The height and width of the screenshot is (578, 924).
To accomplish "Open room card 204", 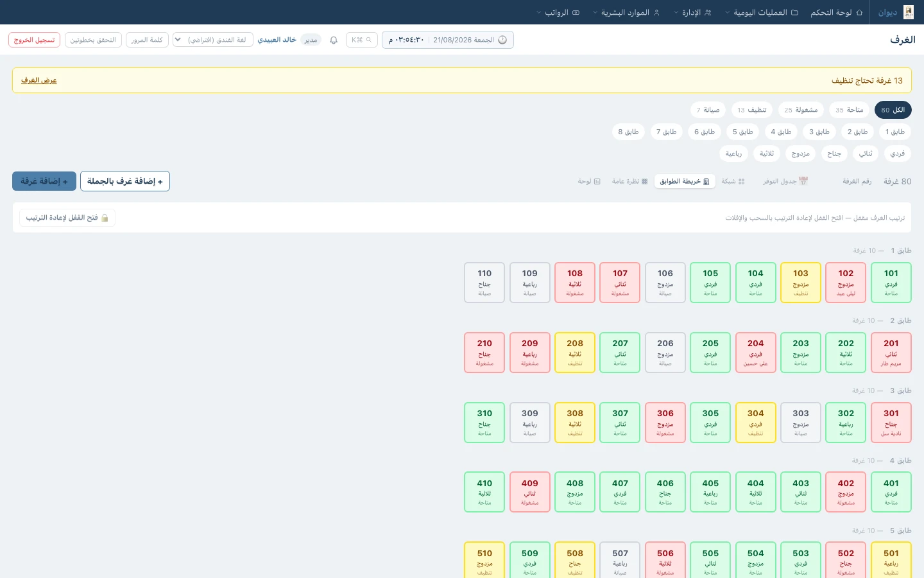I will pyautogui.click(x=756, y=353).
